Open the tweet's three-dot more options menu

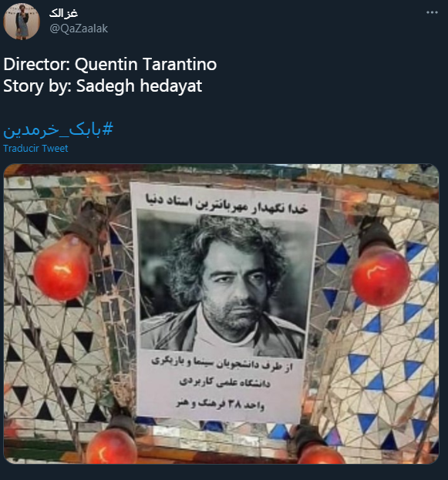[432, 12]
